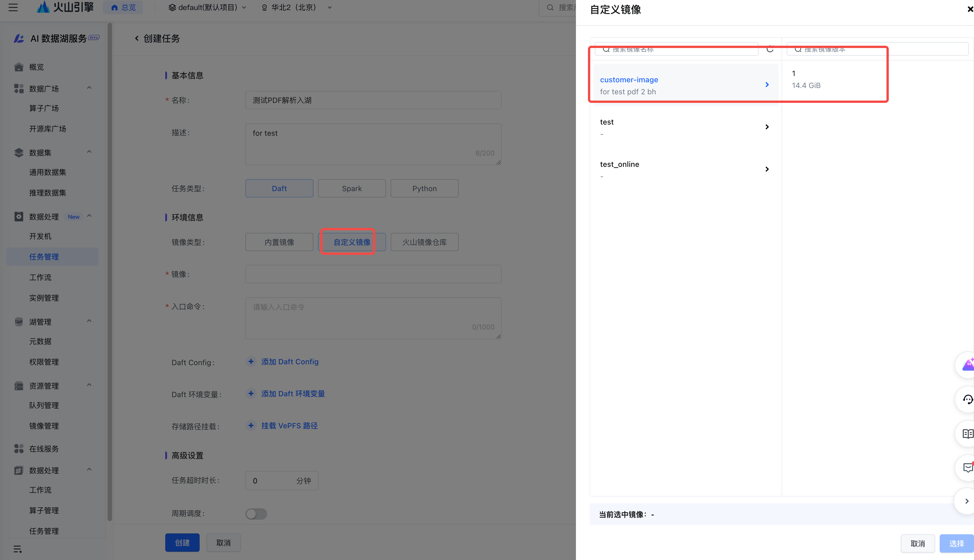Click the feedback message icon
Image resolution: width=974 pixels, height=560 pixels.
click(967, 468)
